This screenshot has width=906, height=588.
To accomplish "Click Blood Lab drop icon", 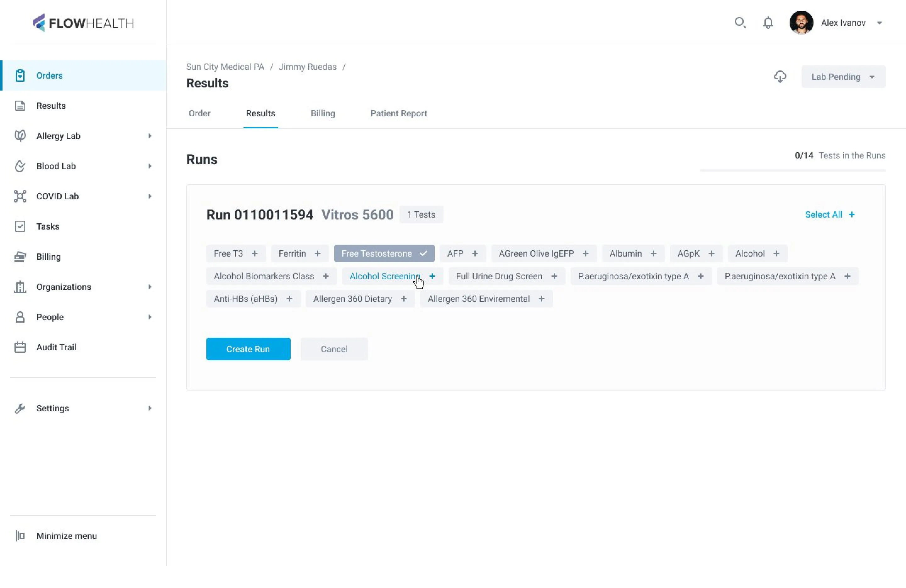I will pos(20,166).
